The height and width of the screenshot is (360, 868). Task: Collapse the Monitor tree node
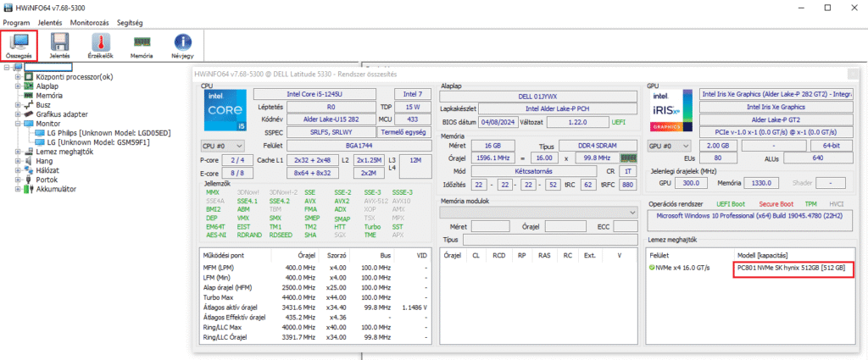[x=19, y=123]
